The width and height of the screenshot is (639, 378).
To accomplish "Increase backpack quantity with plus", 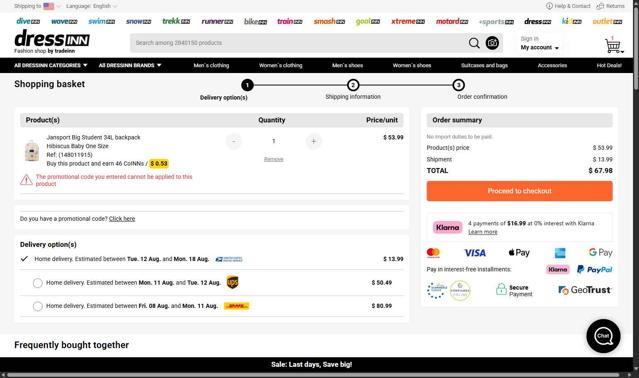I will [x=313, y=141].
